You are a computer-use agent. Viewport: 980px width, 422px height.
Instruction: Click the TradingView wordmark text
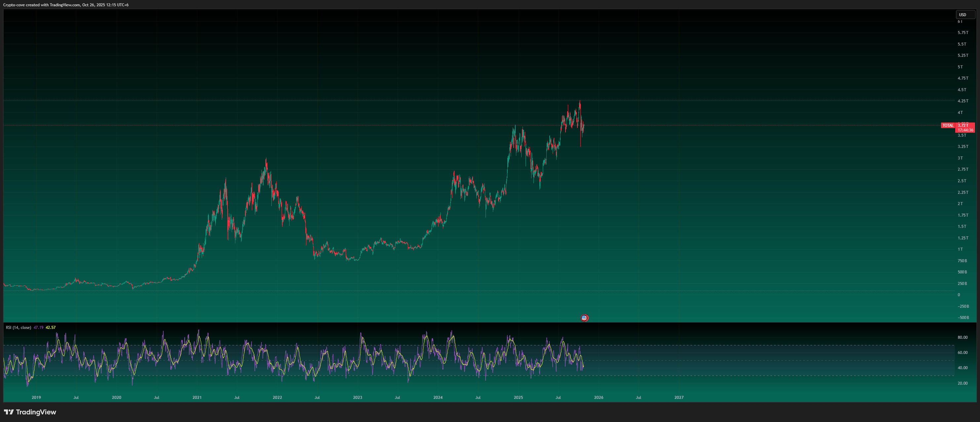[x=36, y=412]
